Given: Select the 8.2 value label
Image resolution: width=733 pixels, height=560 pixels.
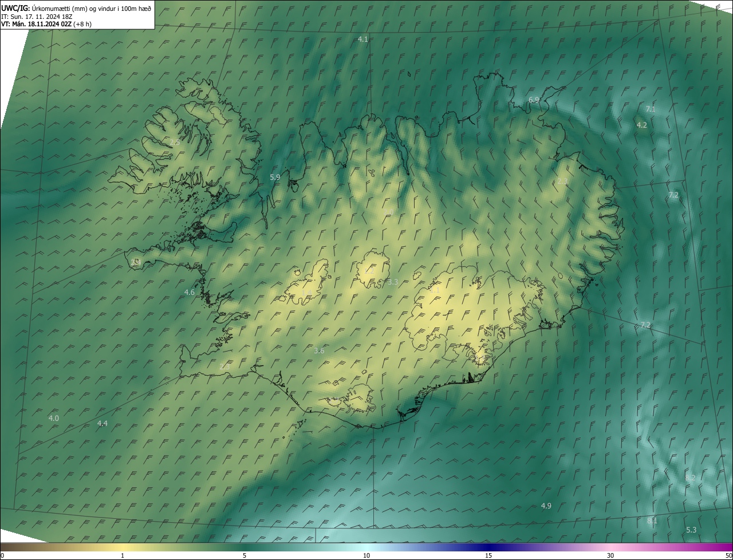Looking at the screenshot, I should [x=690, y=478].
